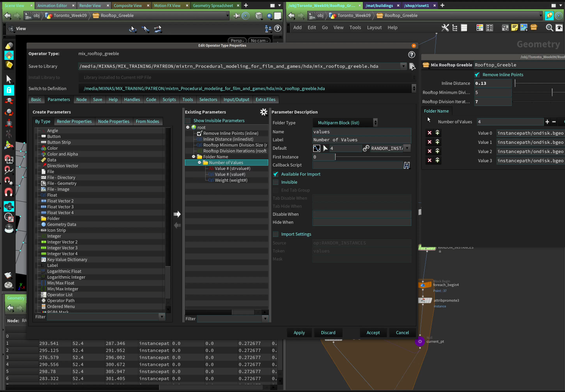
Task: Click the Accept button
Action: [373, 333]
